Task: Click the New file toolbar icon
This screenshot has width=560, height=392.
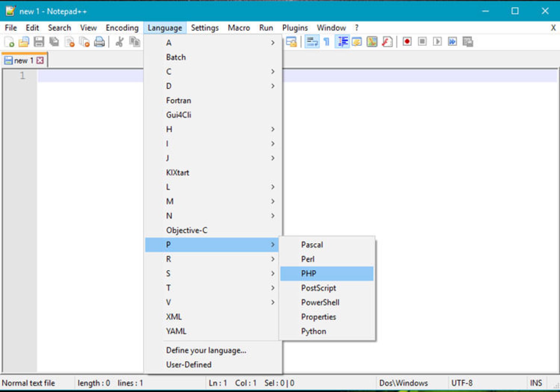Action: pos(9,42)
